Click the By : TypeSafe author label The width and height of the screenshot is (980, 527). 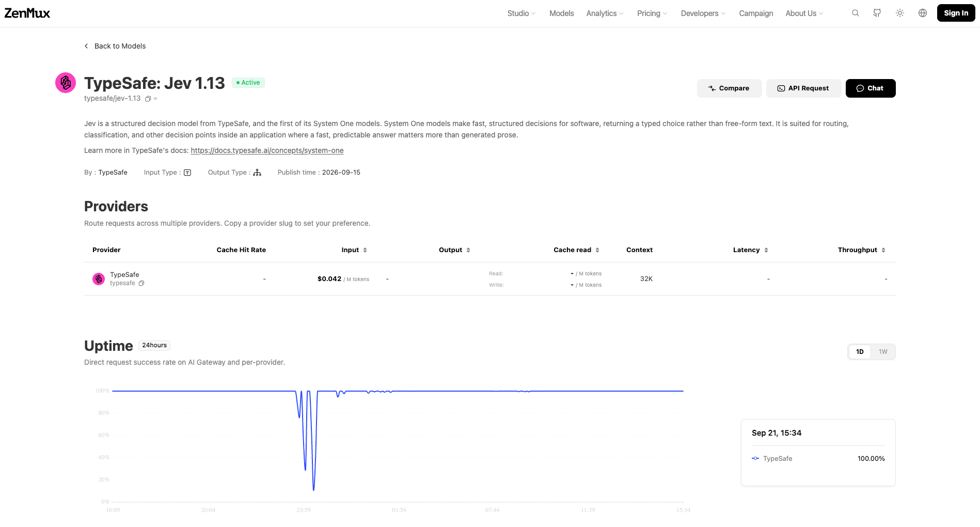pos(106,173)
